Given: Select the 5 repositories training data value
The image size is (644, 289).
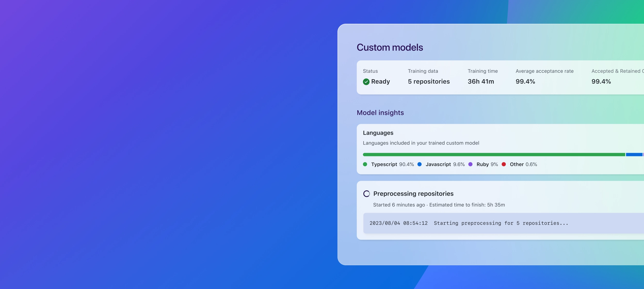Looking at the screenshot, I should click(429, 82).
